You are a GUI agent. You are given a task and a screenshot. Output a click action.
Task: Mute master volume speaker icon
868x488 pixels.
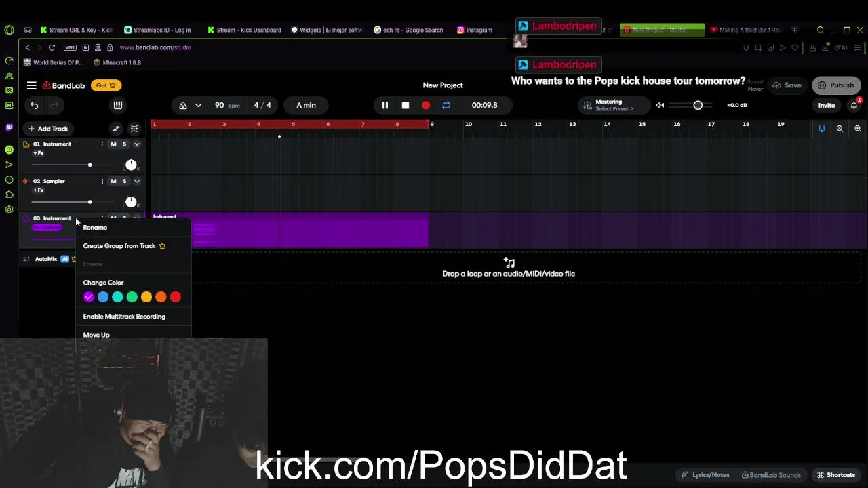660,105
